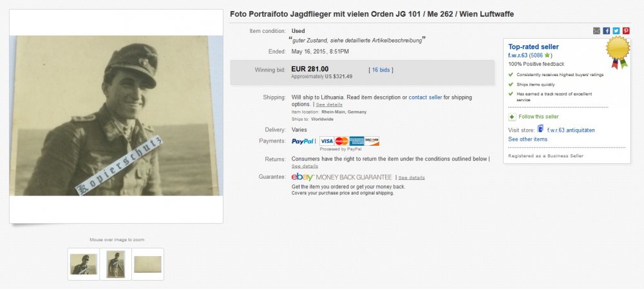644x289 pixels.
Task: Share listing via email envelope icon
Action: pyautogui.click(x=596, y=31)
